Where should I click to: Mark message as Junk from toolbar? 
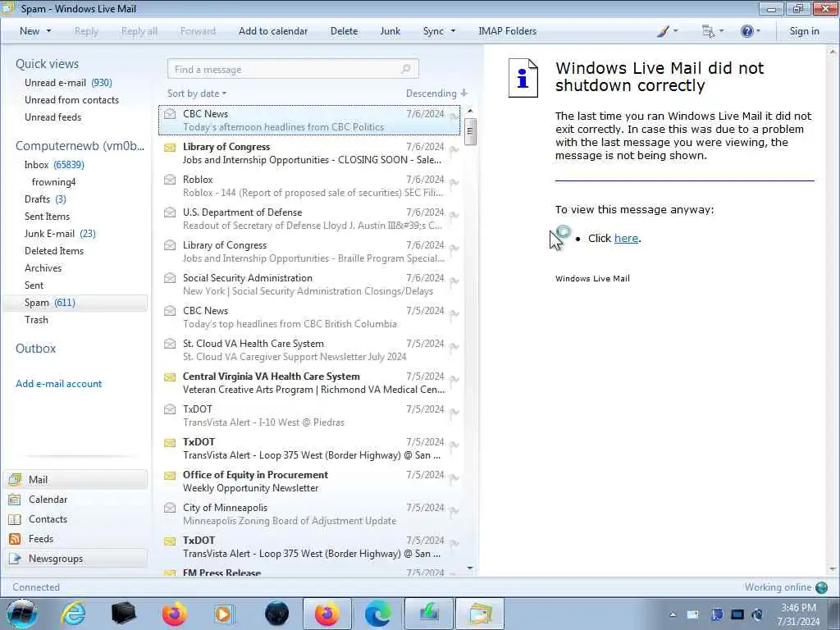390,31
